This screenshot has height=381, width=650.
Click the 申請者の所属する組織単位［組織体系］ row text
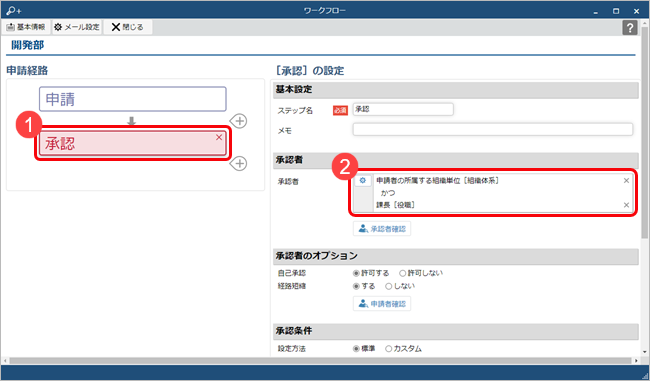[x=438, y=181]
